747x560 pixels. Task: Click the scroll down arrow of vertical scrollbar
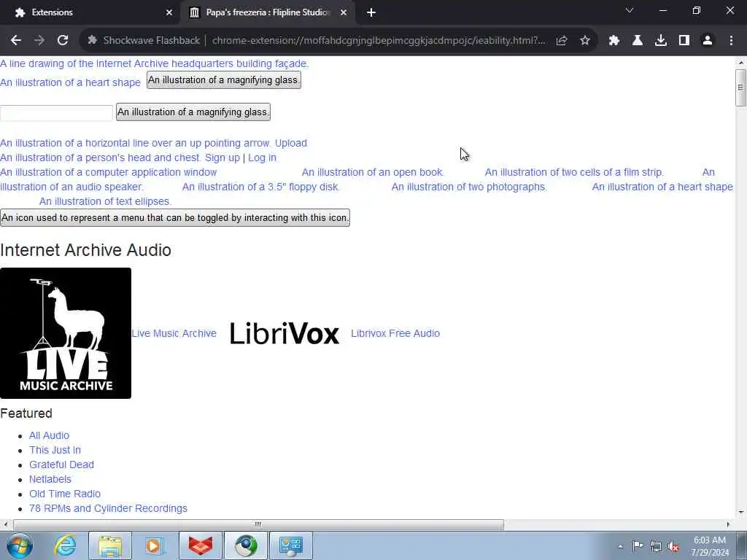(740, 513)
